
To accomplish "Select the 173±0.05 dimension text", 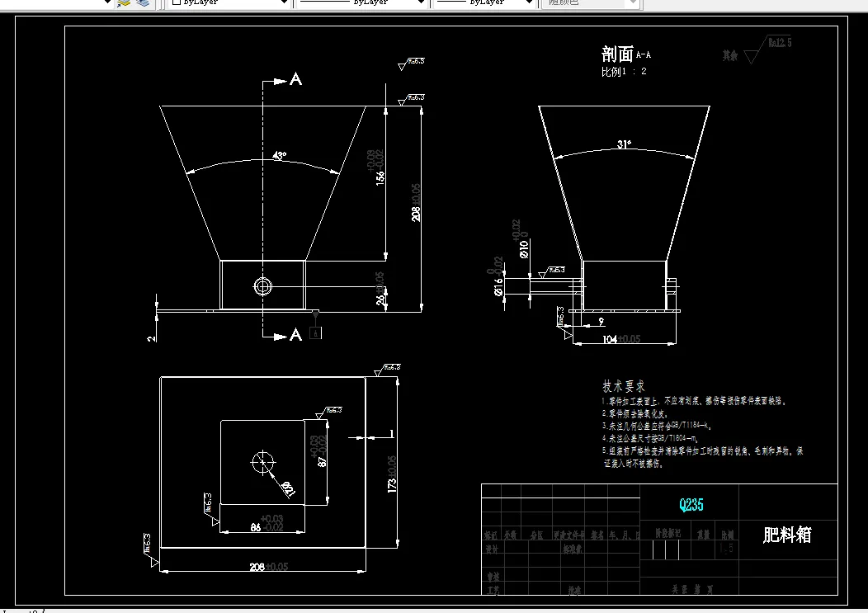I will point(392,474).
